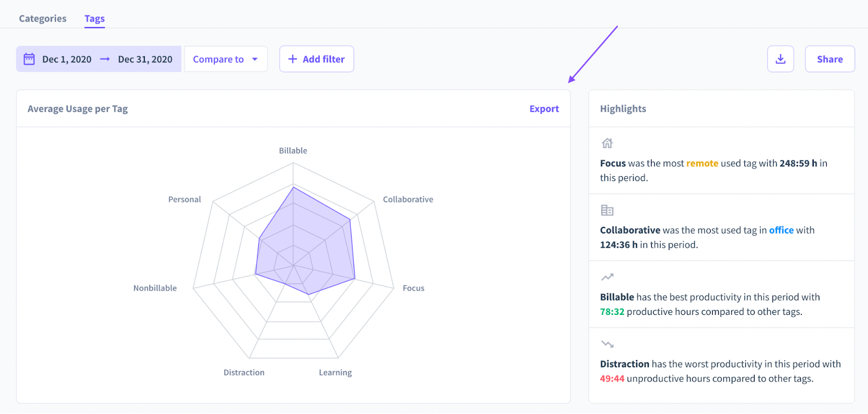Screen dimensions: 868x414
Task: Click the upward trend icon above Billable highlight
Action: click(607, 277)
